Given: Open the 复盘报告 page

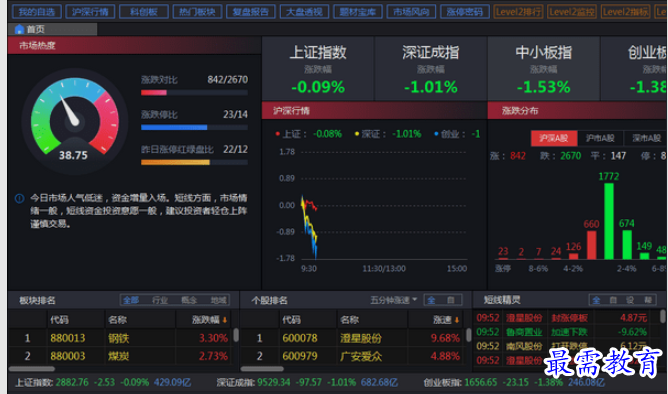Looking at the screenshot, I should [251, 12].
